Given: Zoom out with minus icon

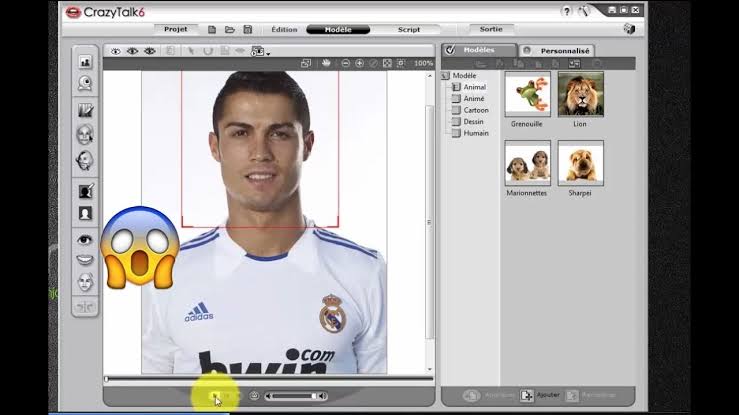Looking at the screenshot, I should pyautogui.click(x=345, y=63).
